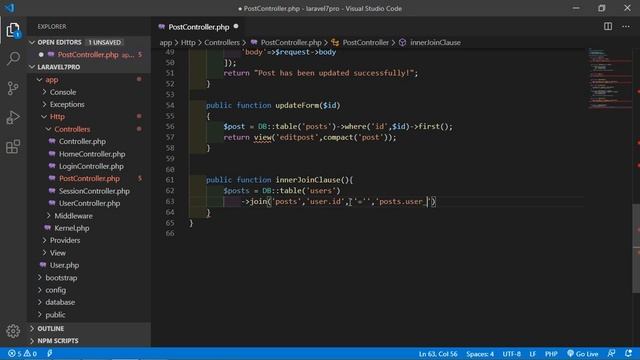
Task: Click the '1 UNSAVED' badge
Action: point(104,42)
